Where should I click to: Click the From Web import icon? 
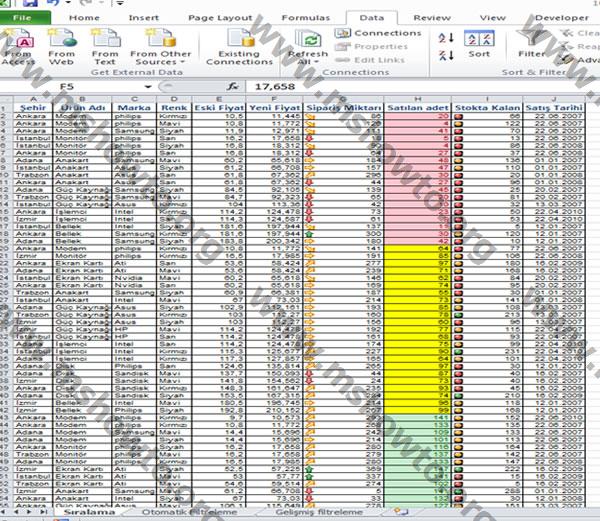pyautogui.click(x=61, y=47)
